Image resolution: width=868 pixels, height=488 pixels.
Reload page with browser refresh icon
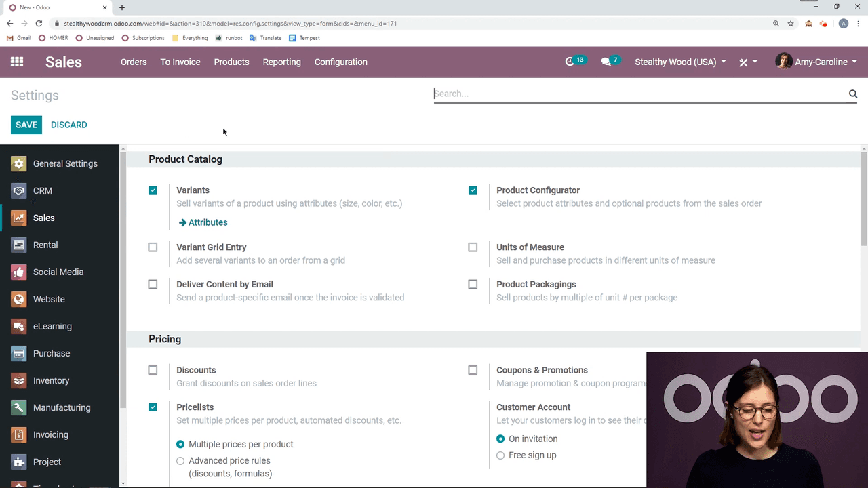point(39,24)
